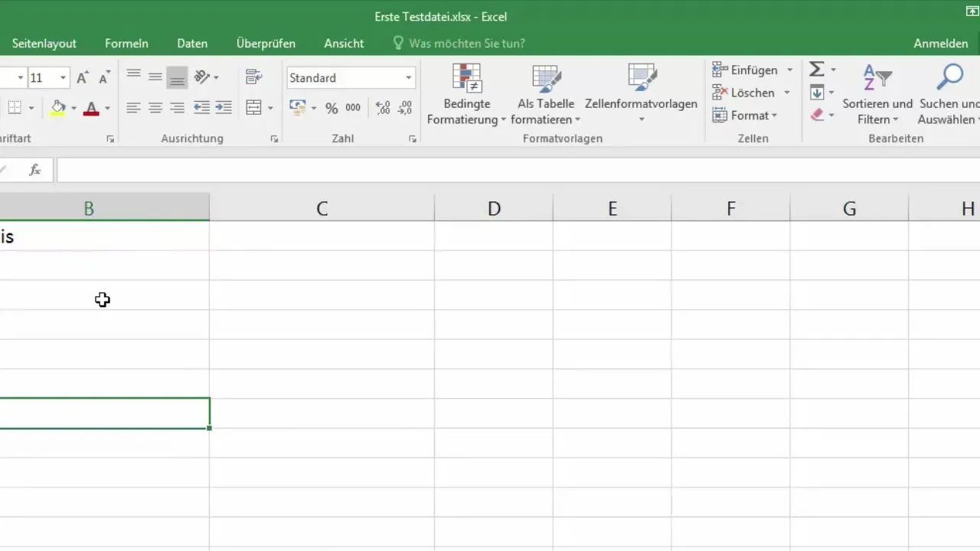Image resolution: width=980 pixels, height=551 pixels.
Task: Apply red font color
Action: [x=91, y=108]
